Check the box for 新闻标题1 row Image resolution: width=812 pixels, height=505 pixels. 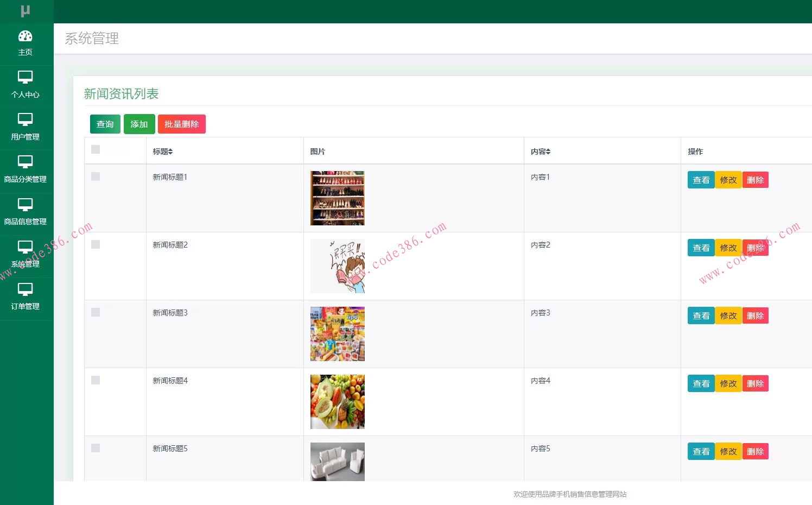point(96,176)
